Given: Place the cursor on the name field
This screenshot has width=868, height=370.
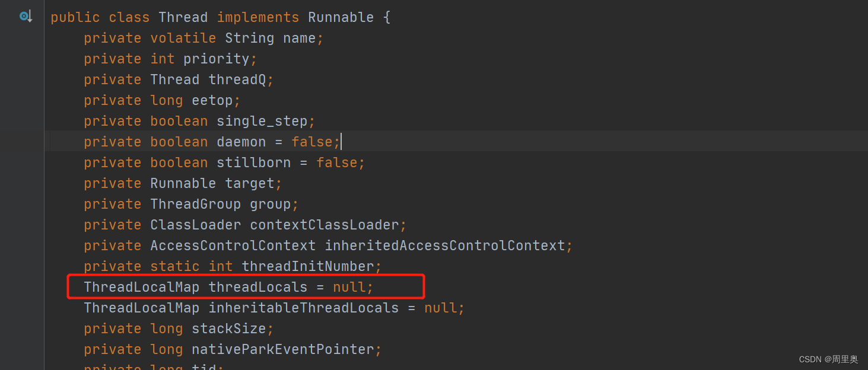Looking at the screenshot, I should coord(299,38).
